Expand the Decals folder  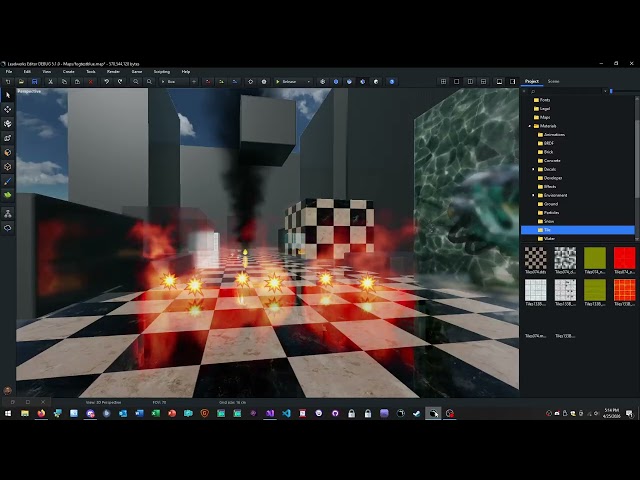pos(533,169)
